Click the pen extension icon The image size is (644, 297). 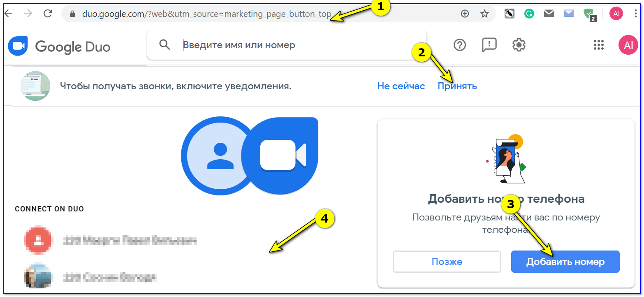click(510, 14)
